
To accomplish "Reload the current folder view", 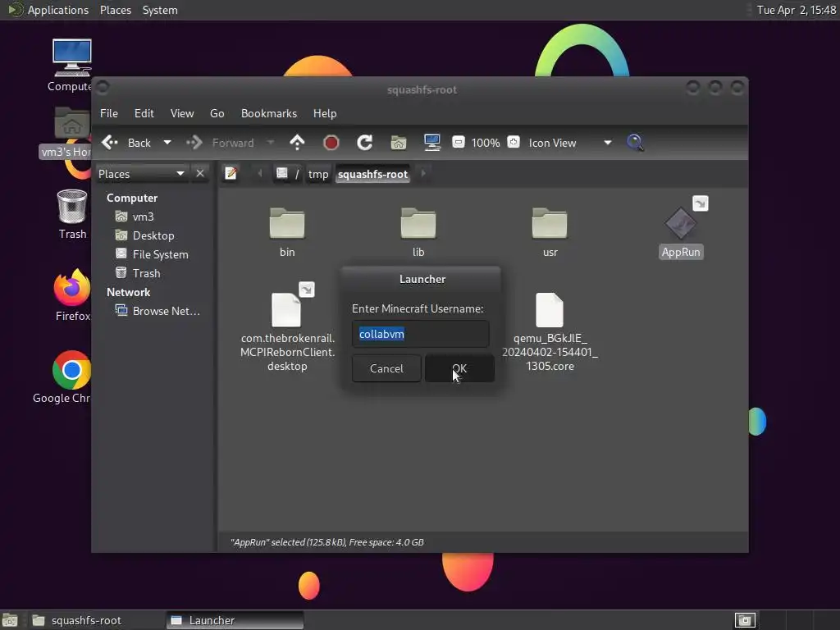I will 365,143.
